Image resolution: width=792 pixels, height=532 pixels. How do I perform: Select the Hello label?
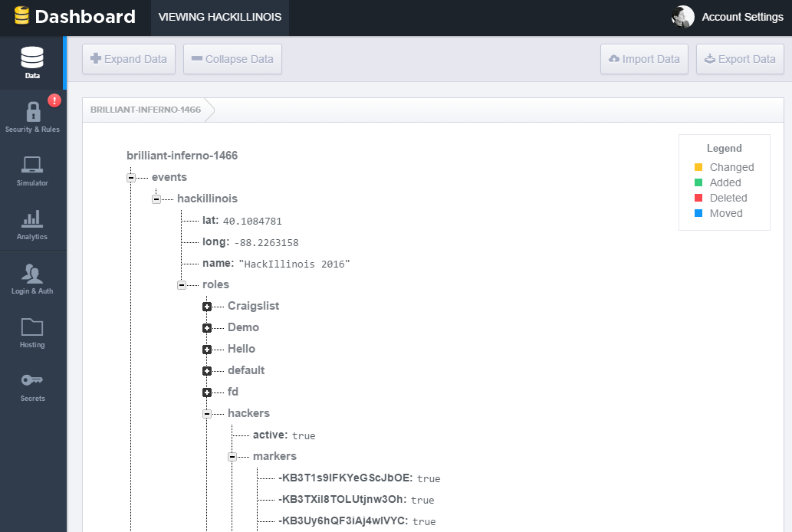pyautogui.click(x=242, y=349)
